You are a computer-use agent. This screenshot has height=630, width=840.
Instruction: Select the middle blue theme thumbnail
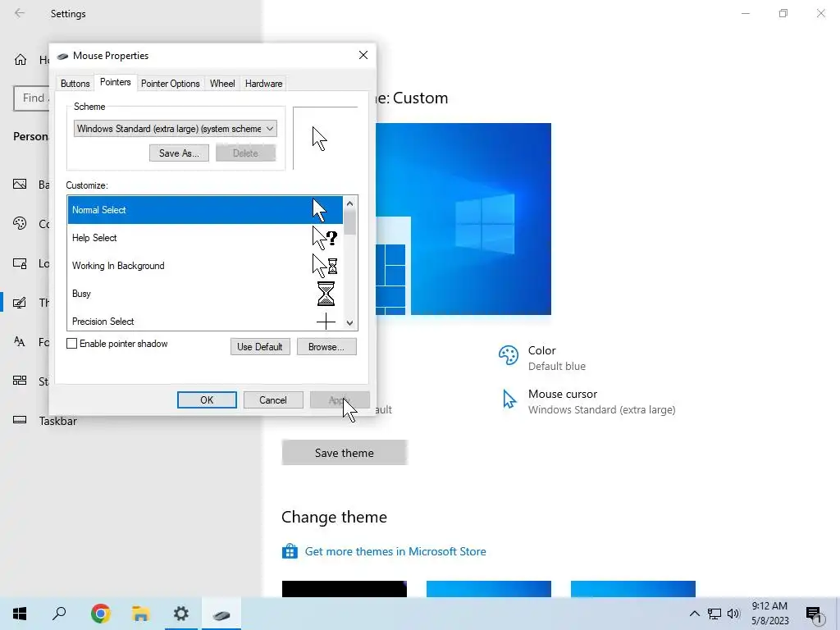(489, 589)
